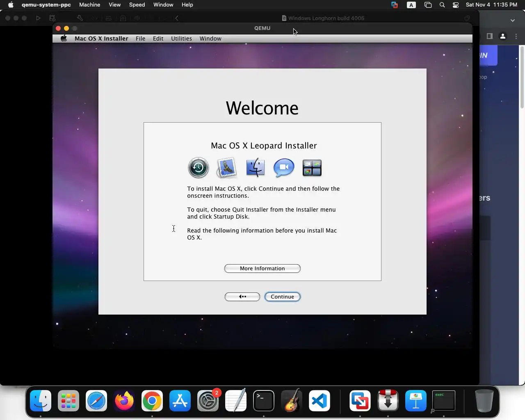The height and width of the screenshot is (420, 525).
Task: Open the Speed menu
Action: 137,5
